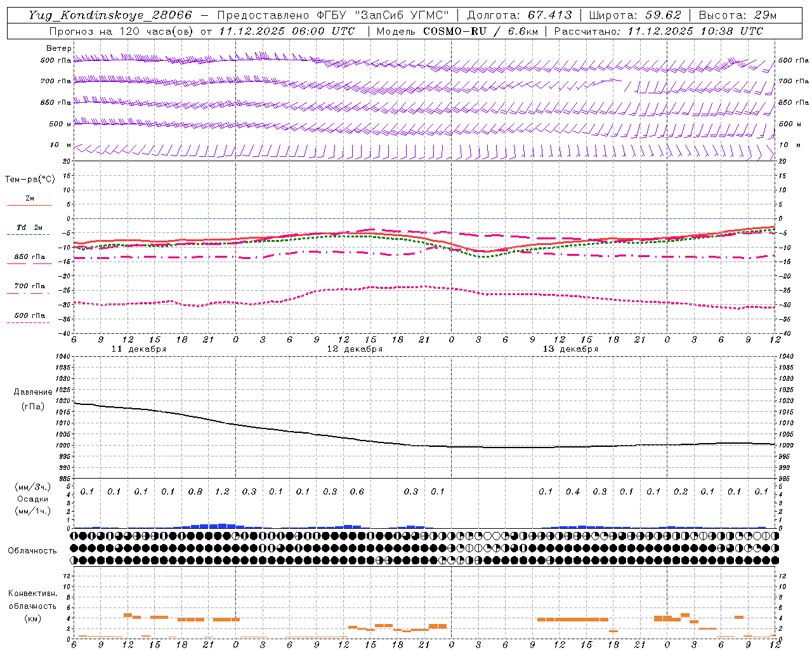Click the 12 декабря date label

tap(355, 349)
